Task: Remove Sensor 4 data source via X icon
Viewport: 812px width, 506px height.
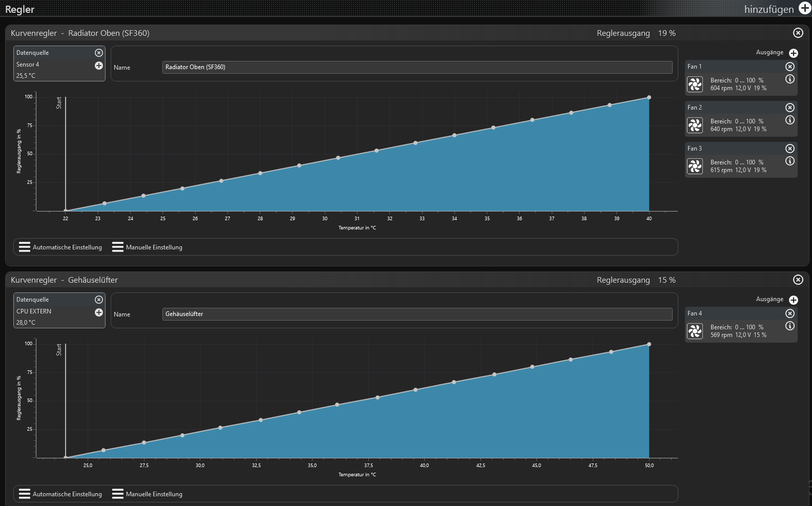Action: click(x=99, y=53)
